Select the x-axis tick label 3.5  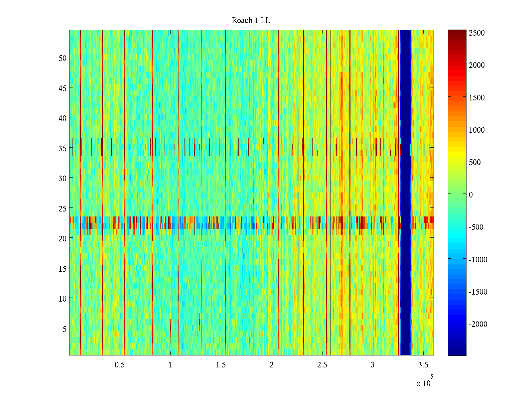(x=423, y=365)
